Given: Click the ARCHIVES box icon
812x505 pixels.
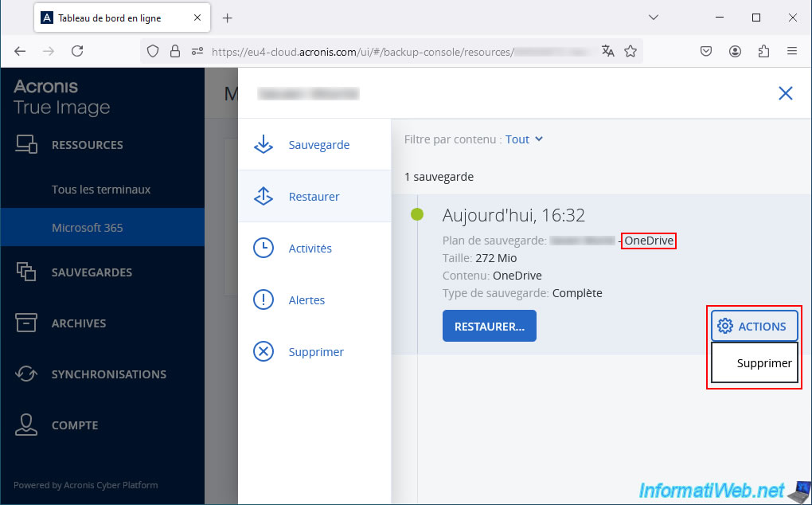Looking at the screenshot, I should [x=26, y=323].
